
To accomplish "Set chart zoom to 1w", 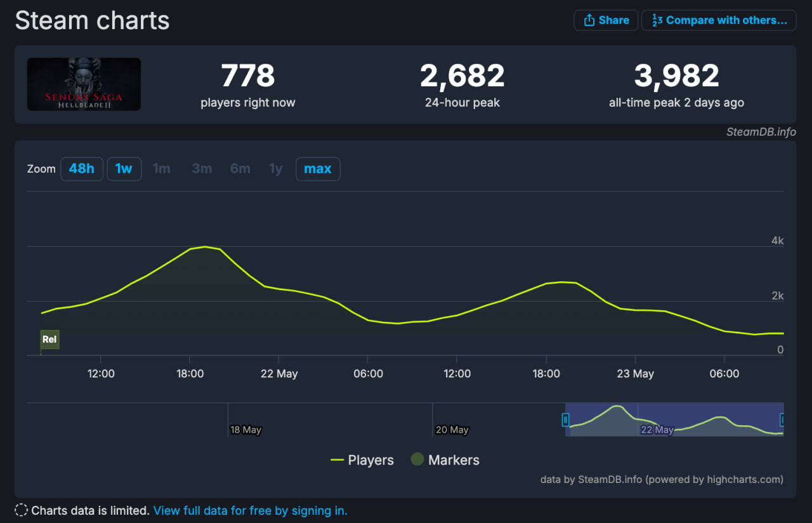I will (124, 169).
